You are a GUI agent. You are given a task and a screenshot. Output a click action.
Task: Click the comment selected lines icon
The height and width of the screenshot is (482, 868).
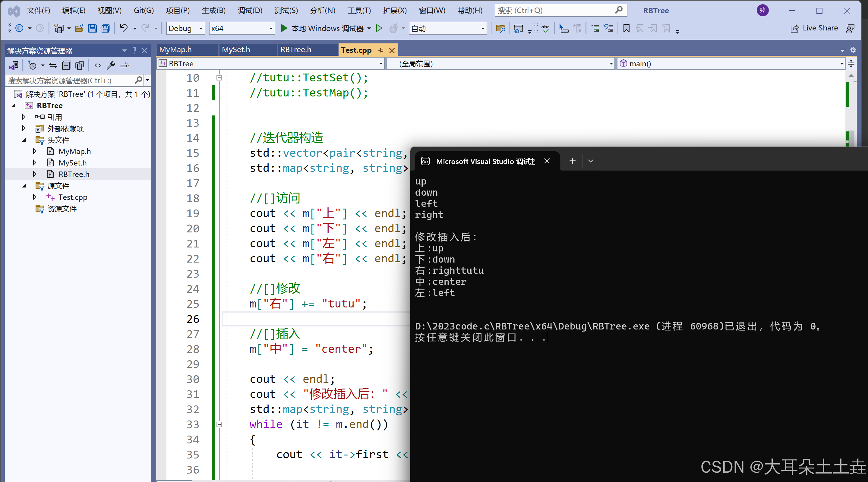click(595, 28)
